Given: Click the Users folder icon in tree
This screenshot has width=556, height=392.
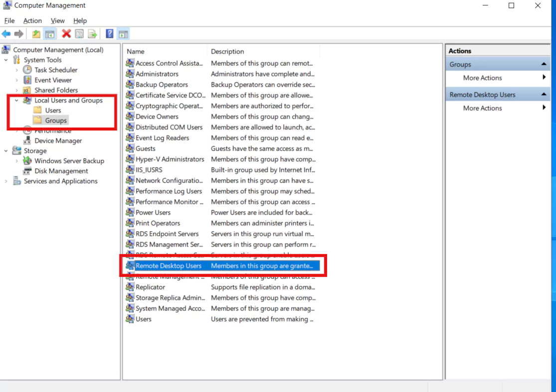Looking at the screenshot, I should click(37, 110).
